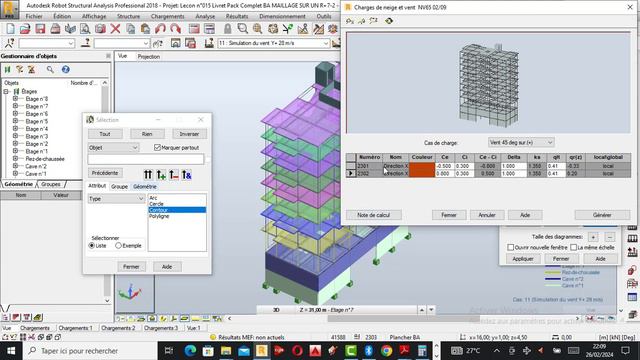Enable Ouvrir nouvelle fenêtre checkbox
This screenshot has height=360, width=640.
click(x=510, y=247)
